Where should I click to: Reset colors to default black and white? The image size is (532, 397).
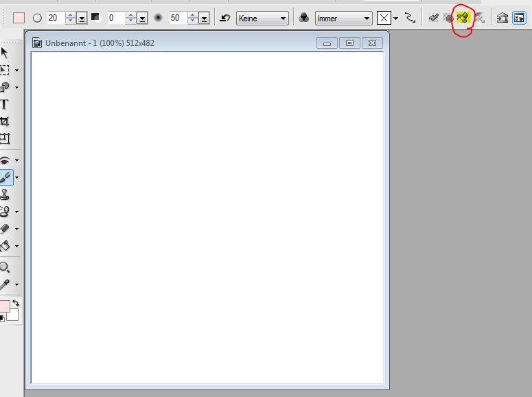[x=2, y=318]
